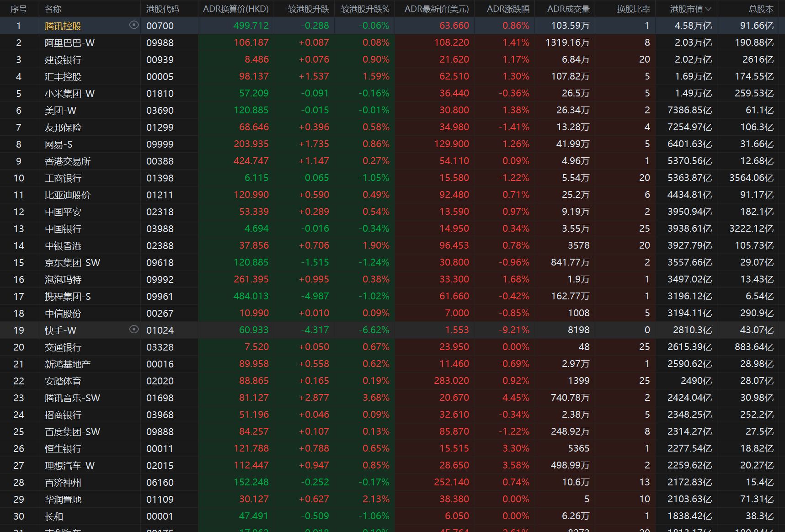Click ADR latest price 283.020 for 安踏体育

click(451, 381)
